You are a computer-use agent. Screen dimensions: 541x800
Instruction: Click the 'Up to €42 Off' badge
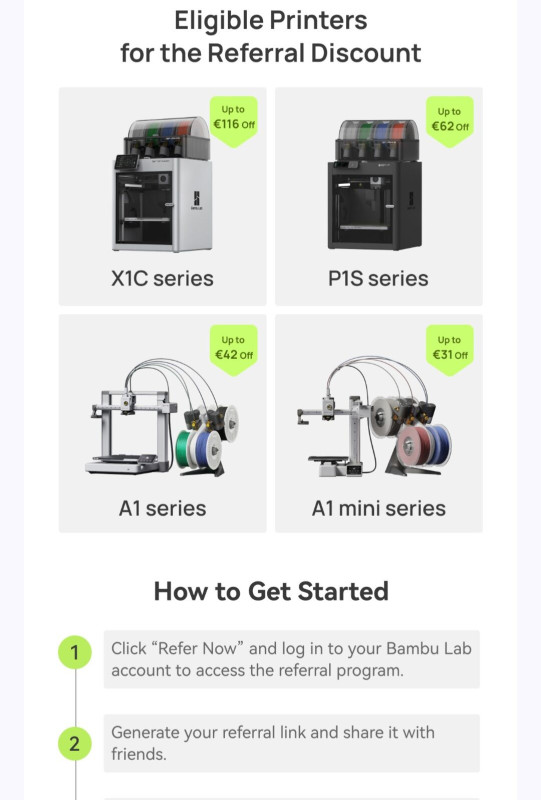coord(234,350)
